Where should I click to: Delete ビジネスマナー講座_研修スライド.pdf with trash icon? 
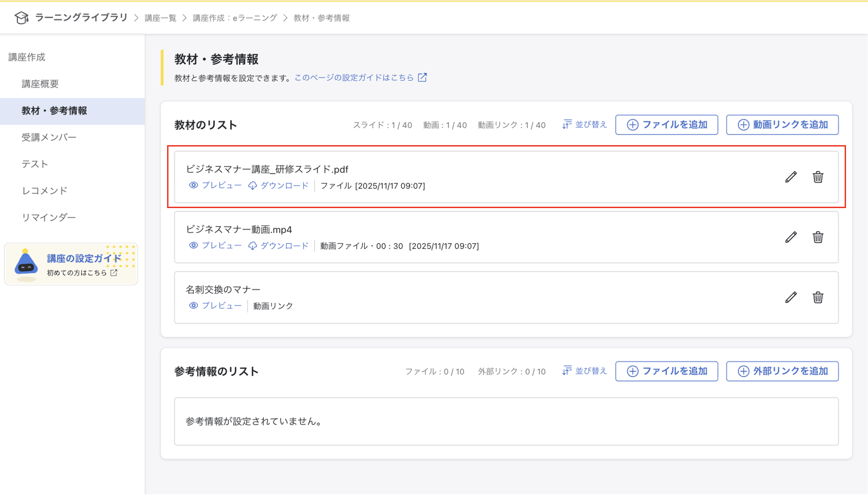[818, 177]
